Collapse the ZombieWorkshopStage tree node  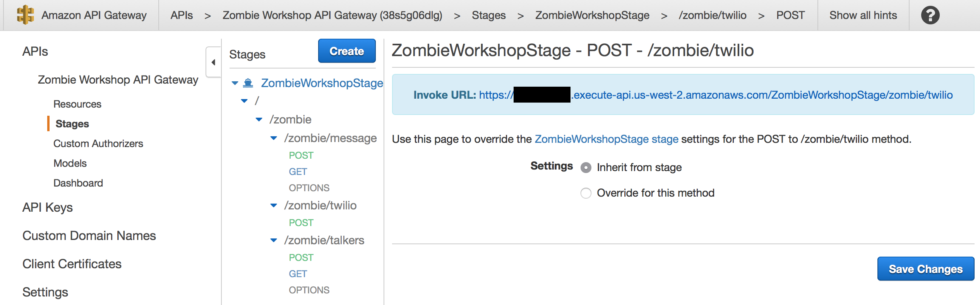(x=235, y=83)
